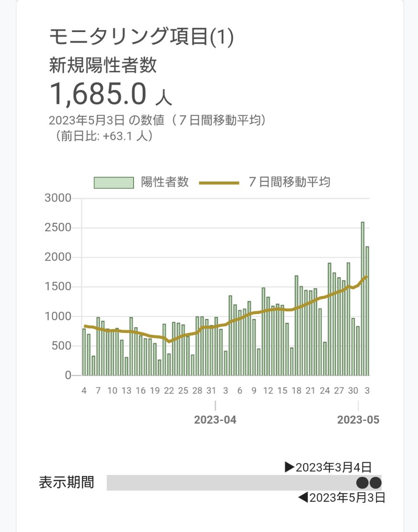Image resolution: width=418 pixels, height=532 pixels.
Task: Click the 1,685.0 人 headline value
Action: (x=111, y=94)
